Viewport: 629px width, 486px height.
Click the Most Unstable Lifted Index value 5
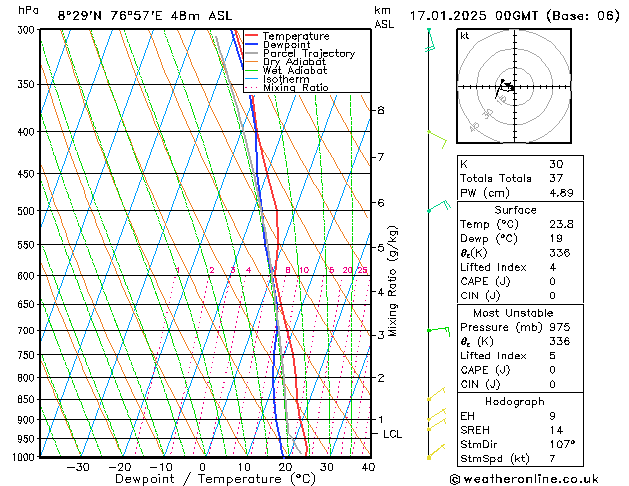tap(553, 356)
